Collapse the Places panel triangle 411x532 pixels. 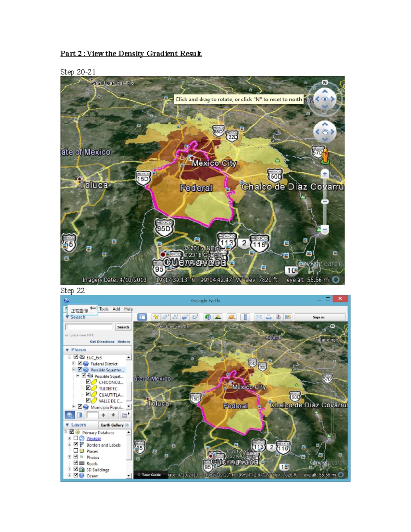(x=67, y=350)
